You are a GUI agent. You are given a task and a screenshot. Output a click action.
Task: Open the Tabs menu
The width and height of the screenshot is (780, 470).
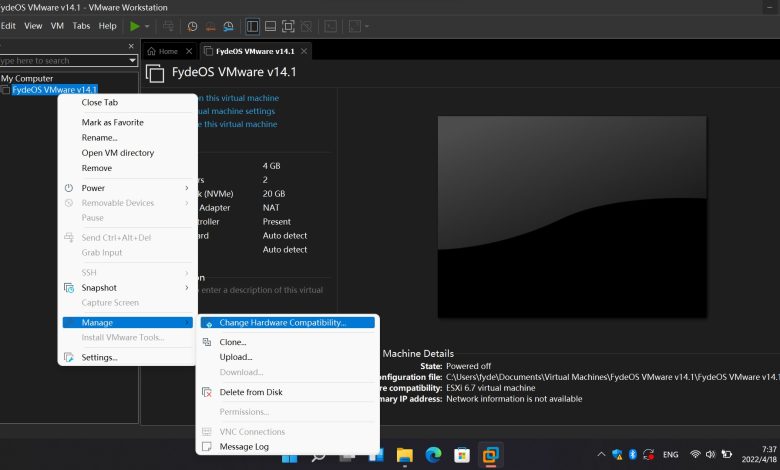(x=81, y=26)
